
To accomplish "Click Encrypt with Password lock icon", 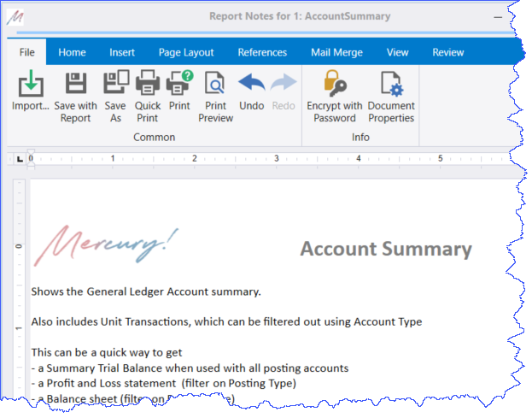I will tap(335, 83).
